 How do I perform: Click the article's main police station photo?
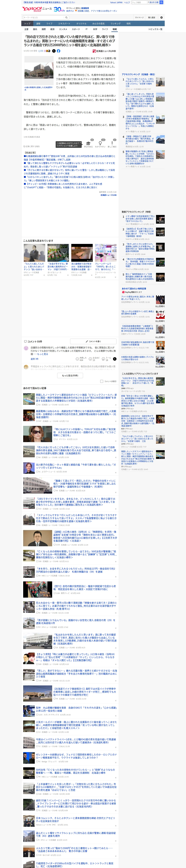click(x=39, y=71)
